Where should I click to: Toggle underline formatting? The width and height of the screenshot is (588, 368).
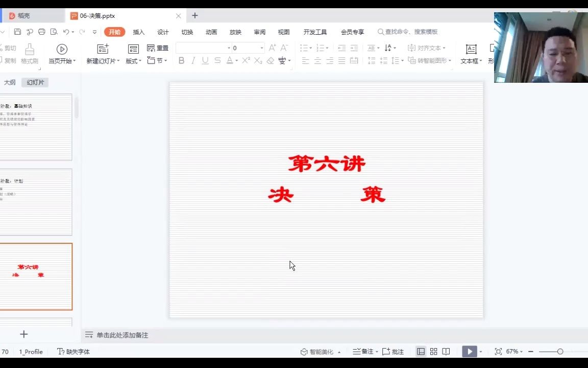pos(205,60)
